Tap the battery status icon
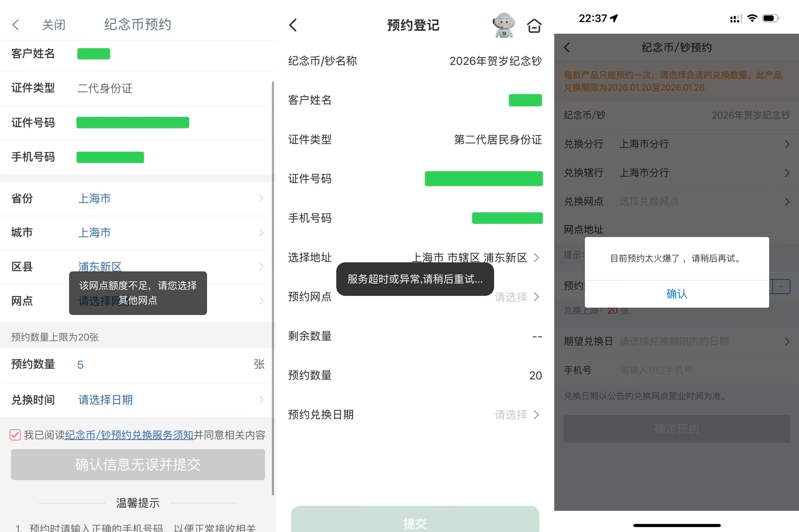 [x=770, y=18]
